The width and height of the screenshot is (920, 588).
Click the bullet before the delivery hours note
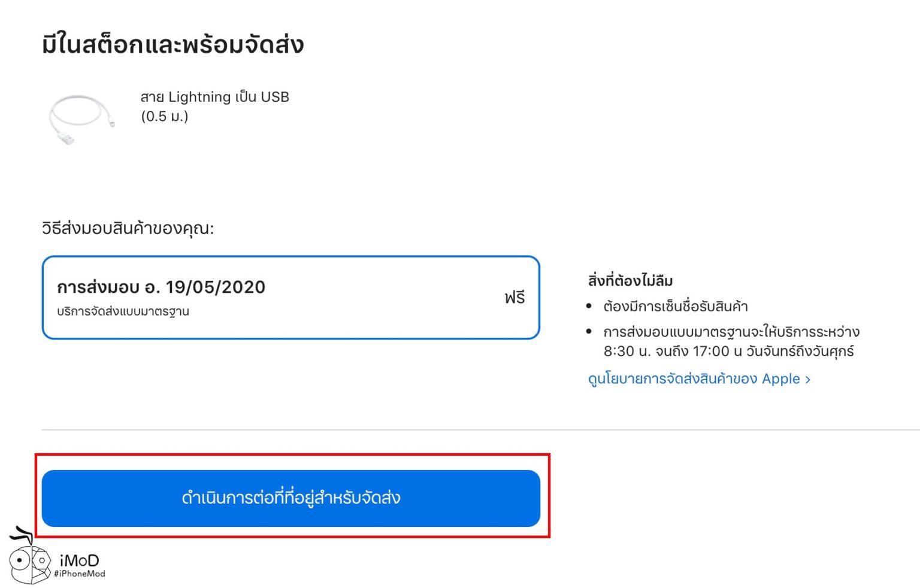point(589,332)
